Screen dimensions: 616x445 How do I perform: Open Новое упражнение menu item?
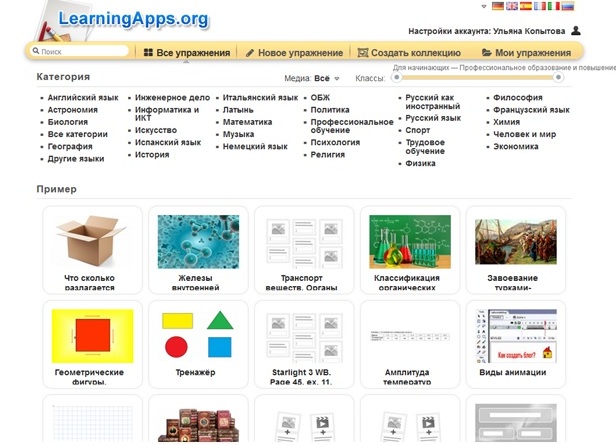(x=294, y=53)
